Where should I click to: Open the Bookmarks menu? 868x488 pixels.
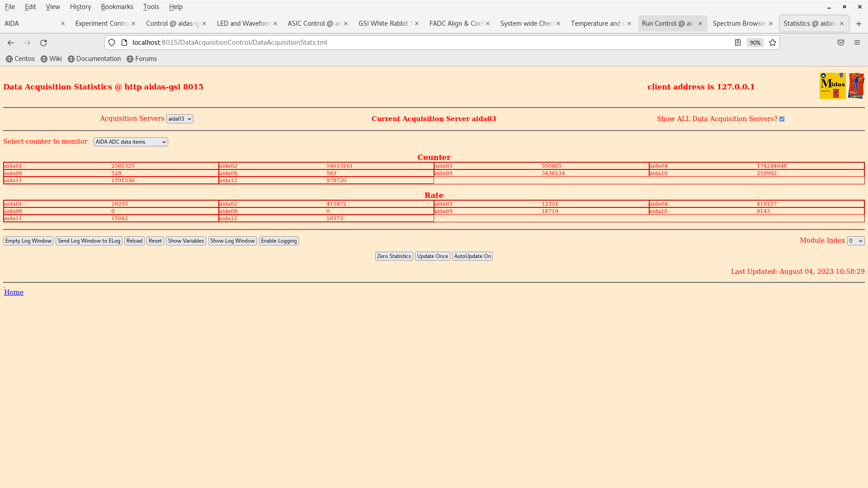pos(117,7)
